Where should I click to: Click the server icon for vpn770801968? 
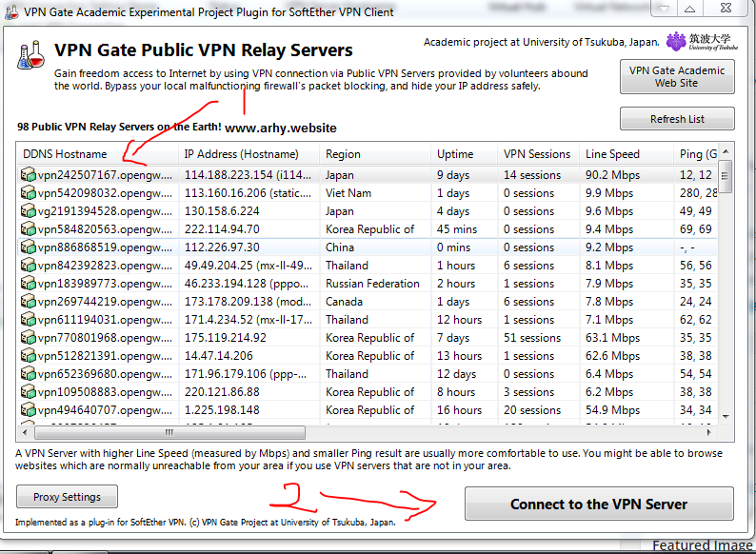point(29,338)
